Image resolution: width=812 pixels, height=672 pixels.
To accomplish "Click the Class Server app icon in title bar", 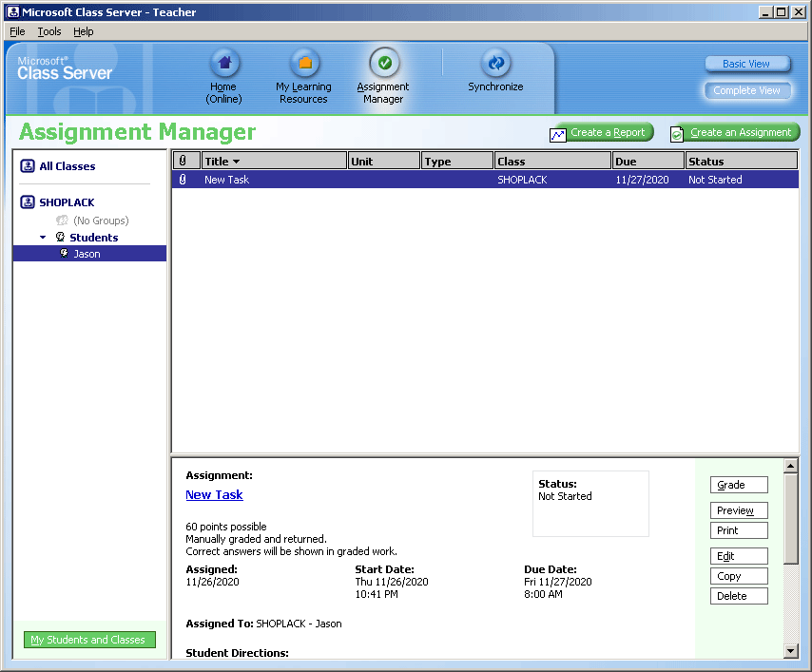I will 13,12.
